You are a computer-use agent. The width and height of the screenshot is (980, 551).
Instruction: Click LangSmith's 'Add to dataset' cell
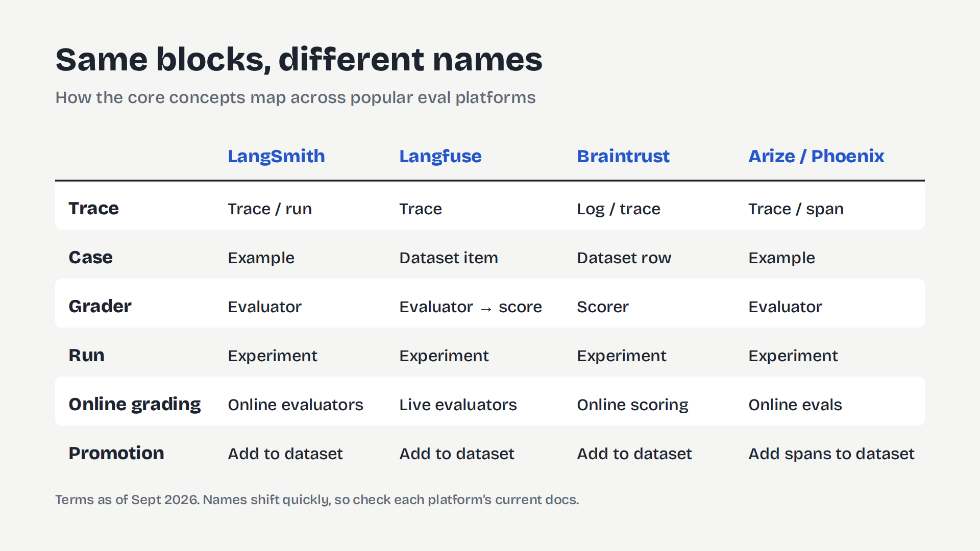[x=285, y=454]
